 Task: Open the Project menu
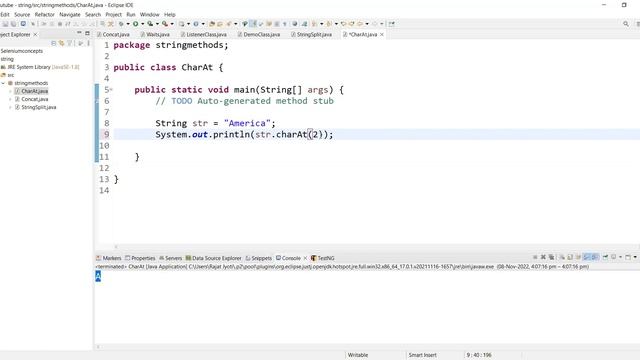point(113,14)
